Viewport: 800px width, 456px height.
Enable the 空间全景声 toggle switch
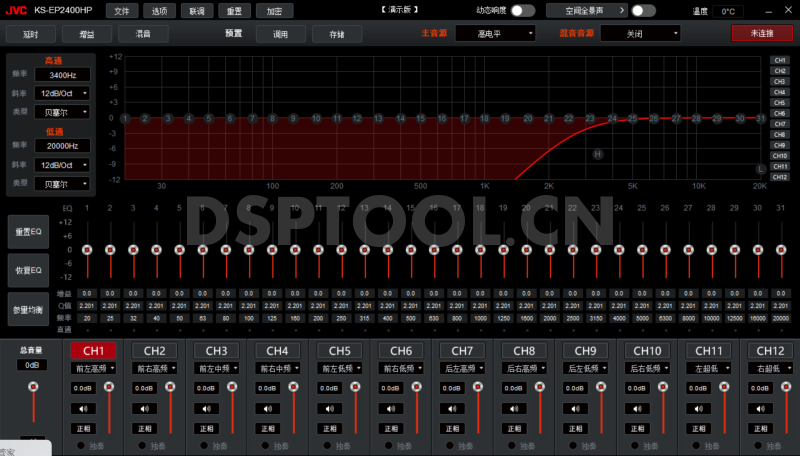(x=643, y=11)
